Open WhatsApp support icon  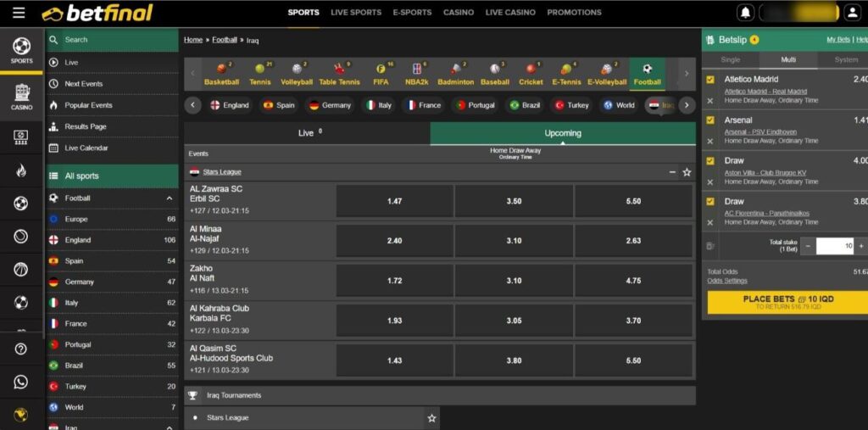click(x=21, y=383)
